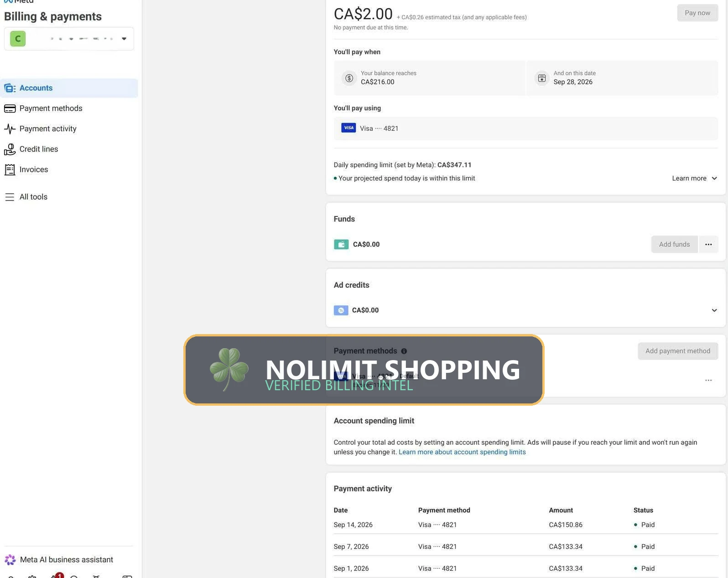Click Visa ···· 4821 in Sep 1 row
The height and width of the screenshot is (578, 728).
[x=437, y=569]
